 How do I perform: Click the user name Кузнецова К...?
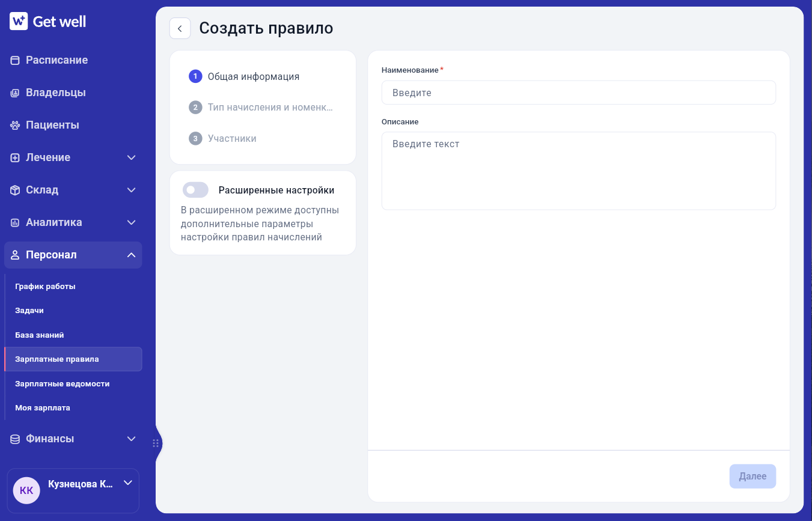coord(81,484)
